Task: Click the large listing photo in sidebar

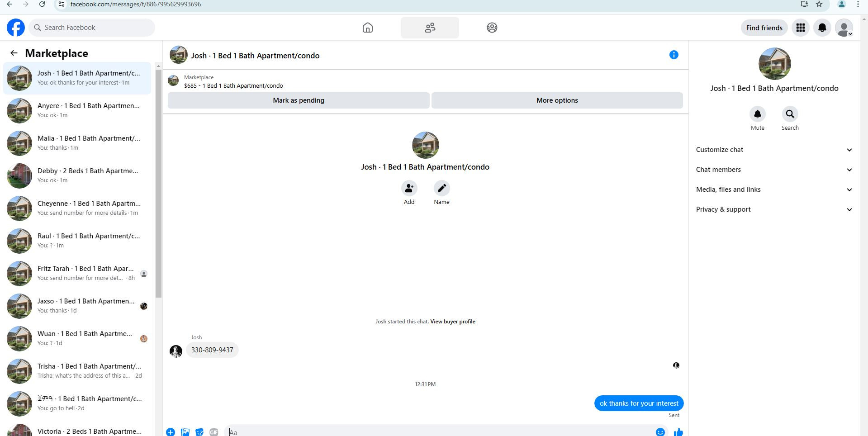Action: pos(774,64)
